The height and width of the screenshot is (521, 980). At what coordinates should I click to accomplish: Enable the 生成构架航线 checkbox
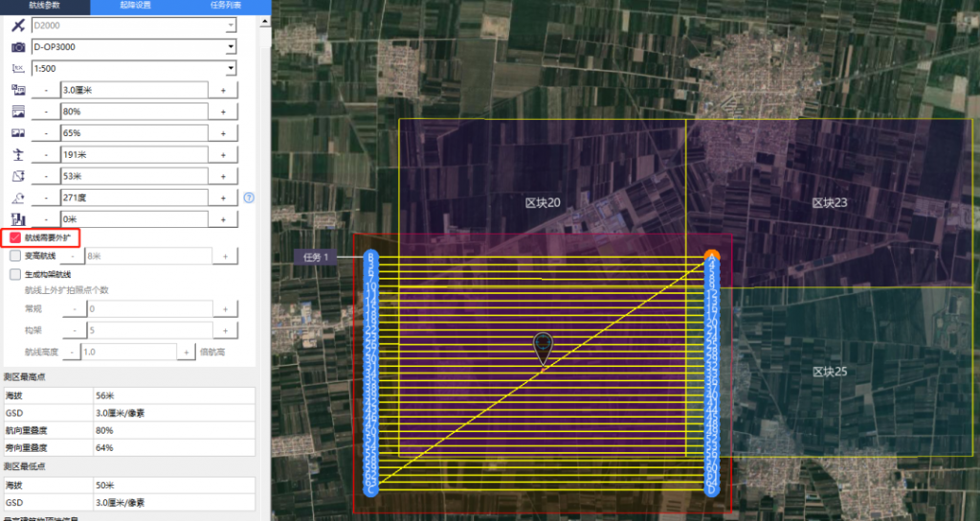[x=15, y=274]
